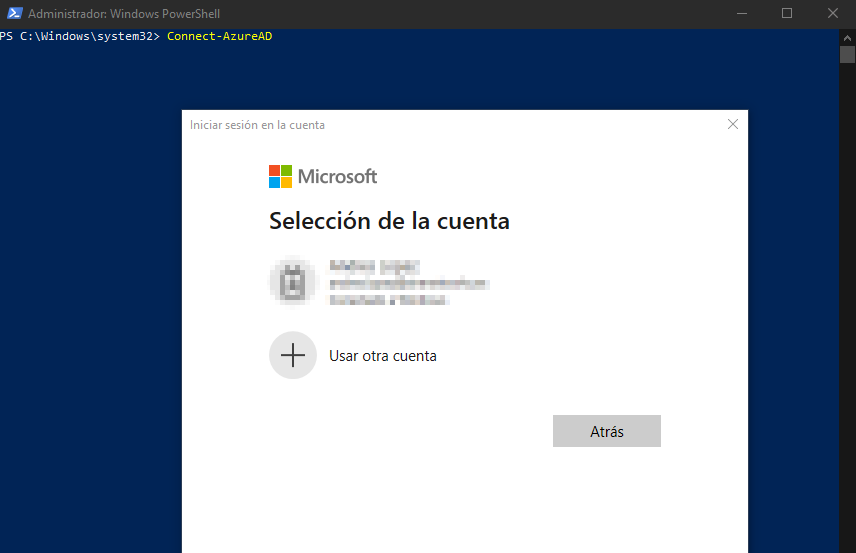Click the 'Selección de la cuenta' heading
Viewport: 856px width, 553px height.
(x=389, y=221)
